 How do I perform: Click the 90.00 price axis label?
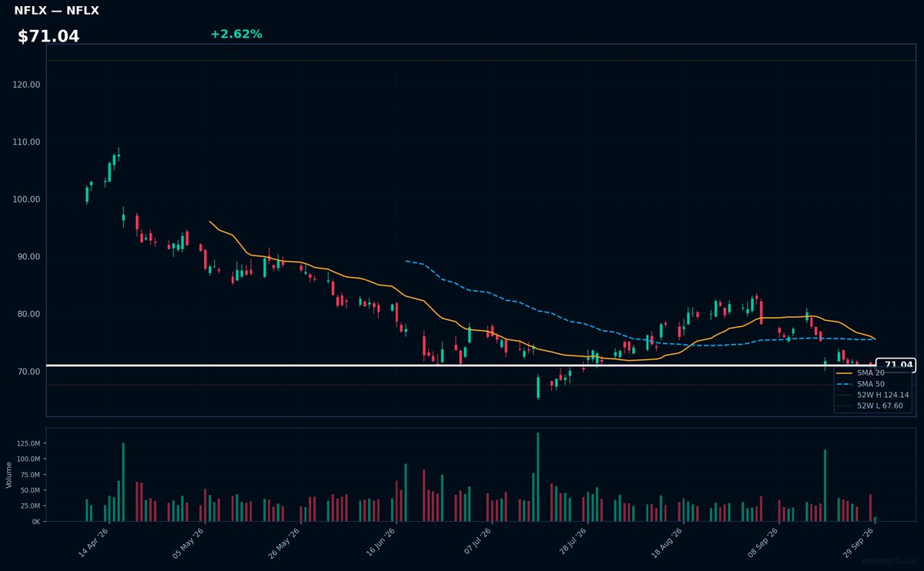point(29,257)
